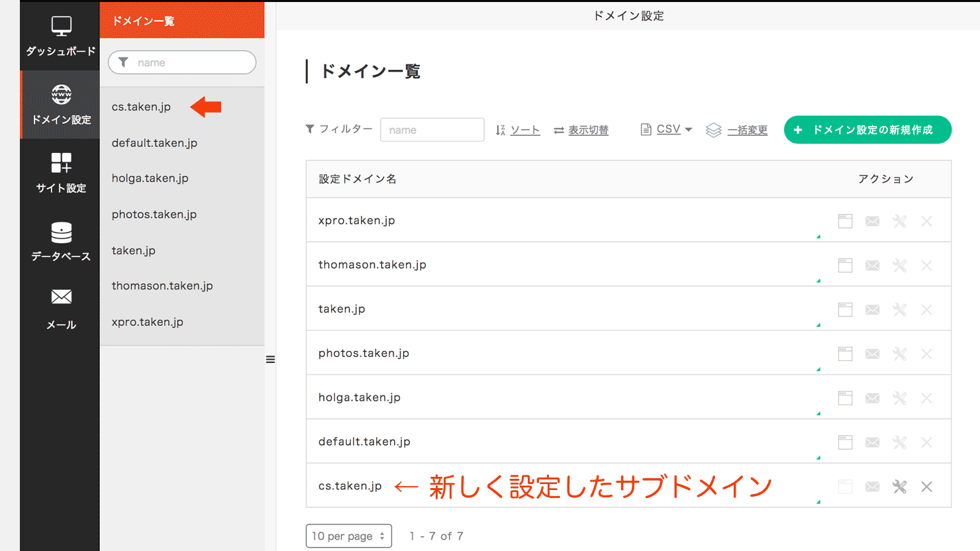Click the 表示切替 view toggle link
The width and height of the screenshot is (980, 551).
point(581,130)
